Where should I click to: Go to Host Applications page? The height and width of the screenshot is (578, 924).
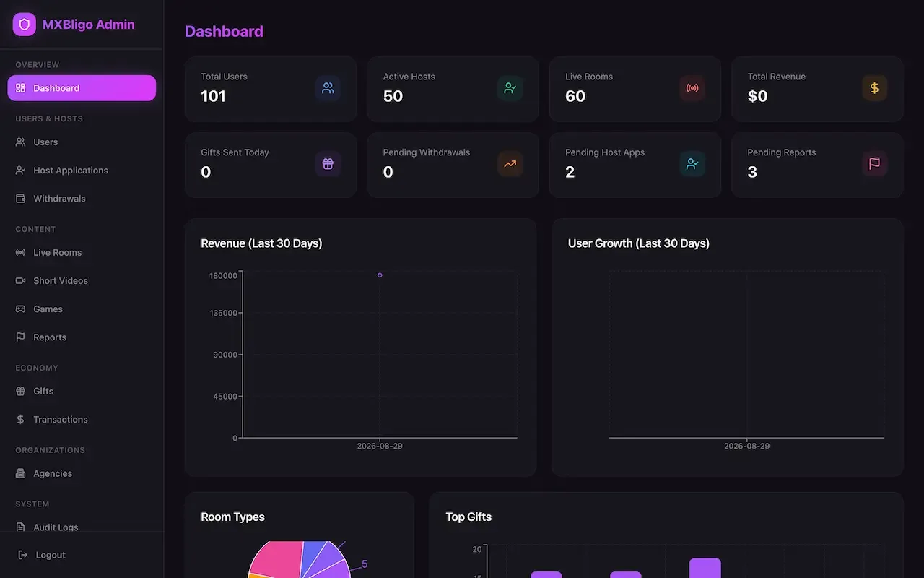point(82,171)
